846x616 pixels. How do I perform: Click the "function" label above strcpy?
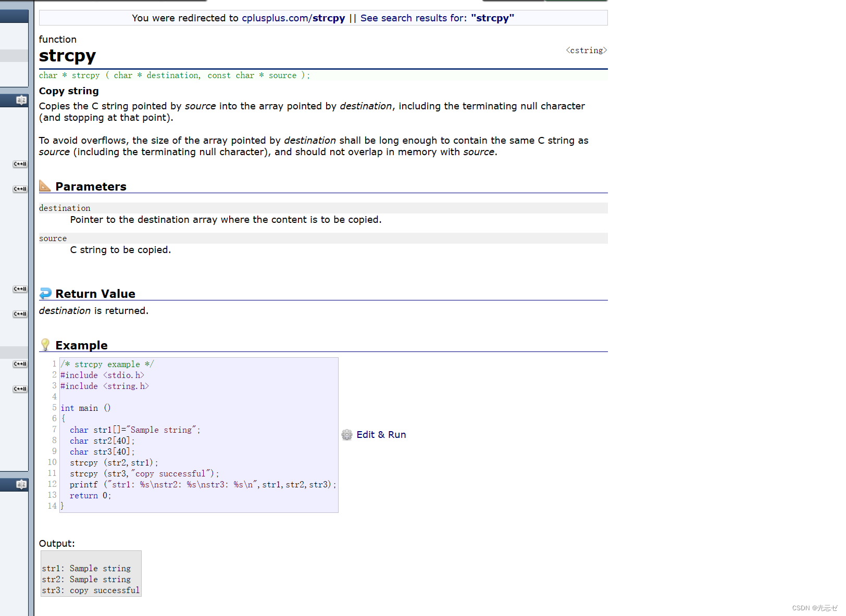(x=58, y=40)
